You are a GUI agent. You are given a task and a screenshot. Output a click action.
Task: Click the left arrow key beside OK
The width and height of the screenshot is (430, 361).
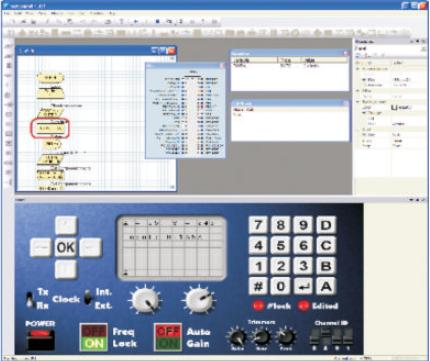click(x=41, y=247)
